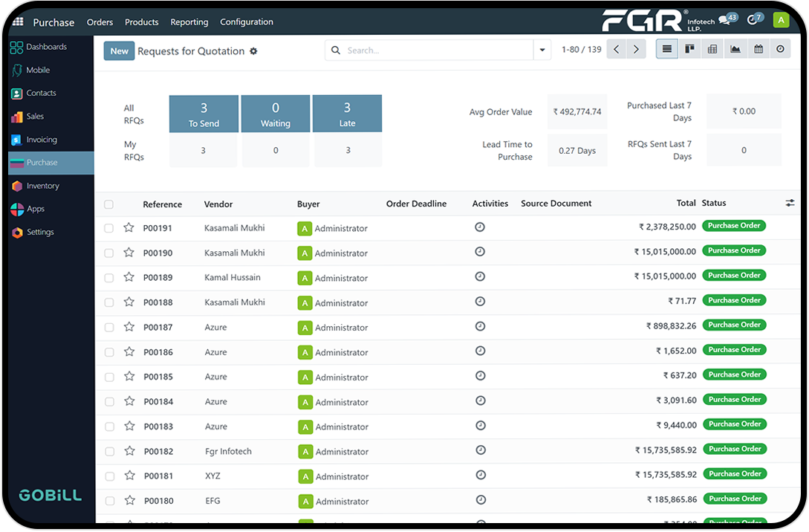Star purchase order P00191 as favorite
809x532 pixels.
point(129,228)
